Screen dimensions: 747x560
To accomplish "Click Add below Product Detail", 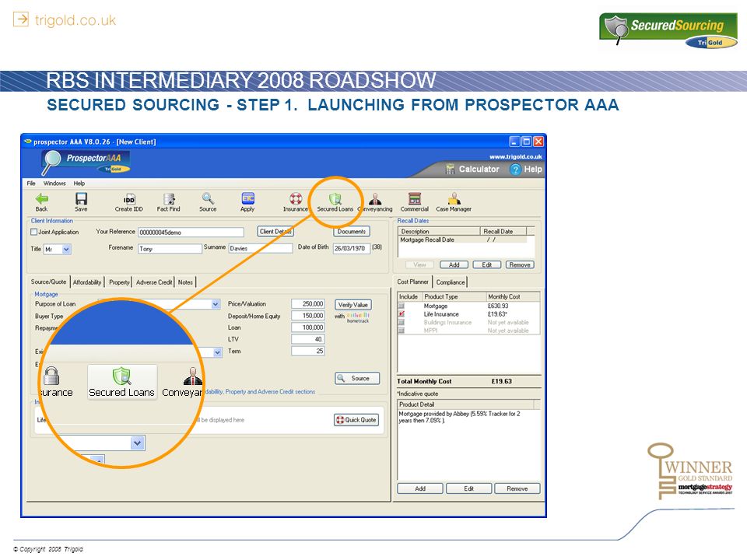I will click(420, 488).
